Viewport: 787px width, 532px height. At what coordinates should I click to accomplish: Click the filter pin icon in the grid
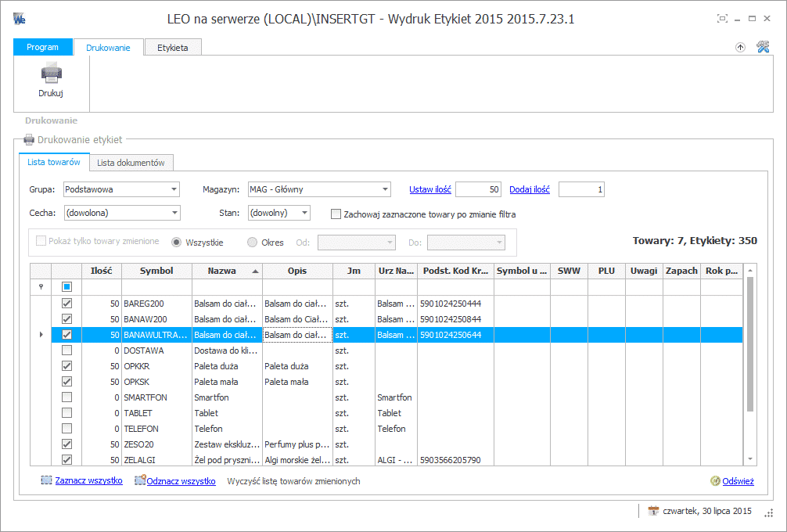41,286
